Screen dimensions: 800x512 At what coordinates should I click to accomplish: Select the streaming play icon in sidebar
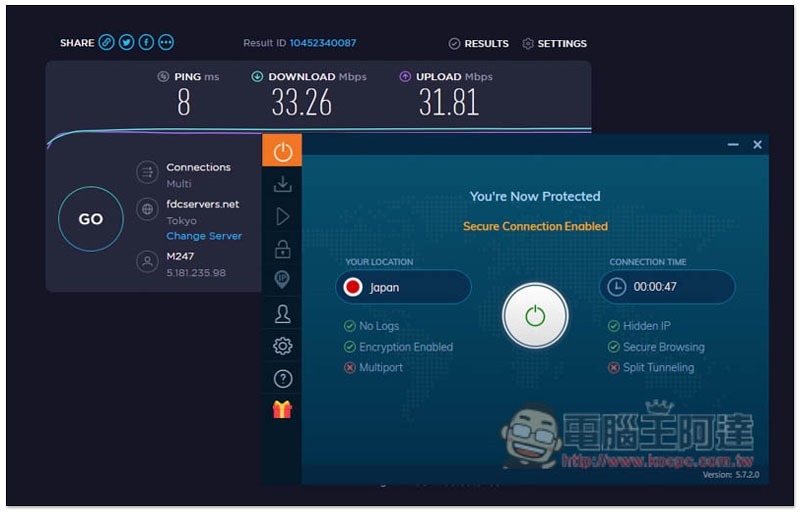tap(282, 216)
